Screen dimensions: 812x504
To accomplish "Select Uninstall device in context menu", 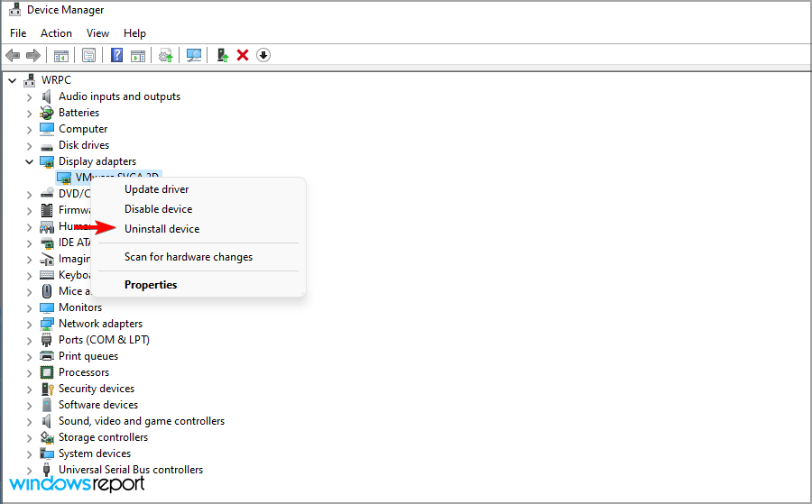I will click(x=198, y=229).
